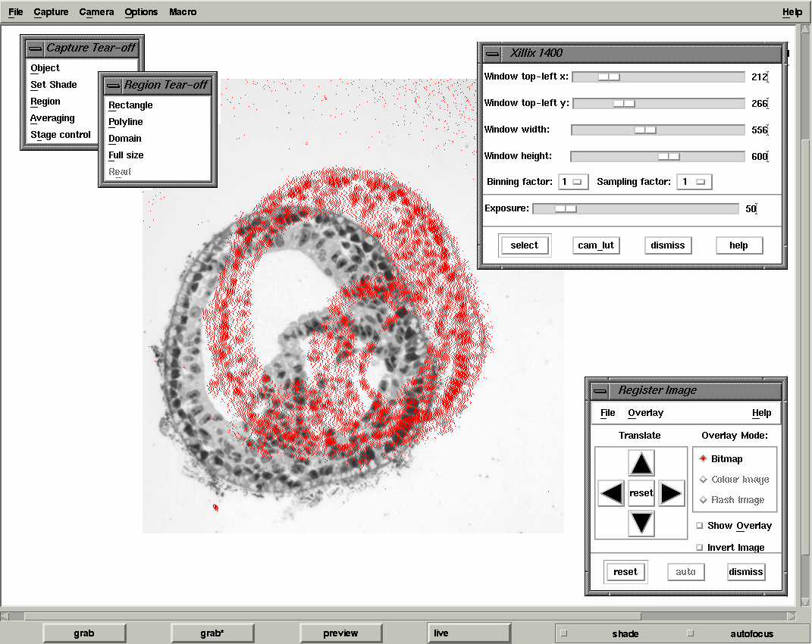Click the preview button
The image size is (812, 644).
pyautogui.click(x=340, y=633)
